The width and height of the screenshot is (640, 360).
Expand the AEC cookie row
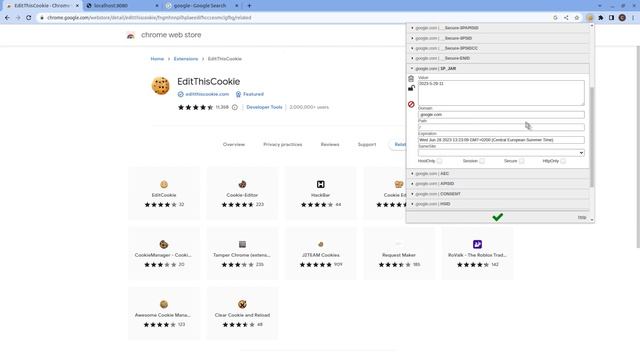tap(498, 173)
